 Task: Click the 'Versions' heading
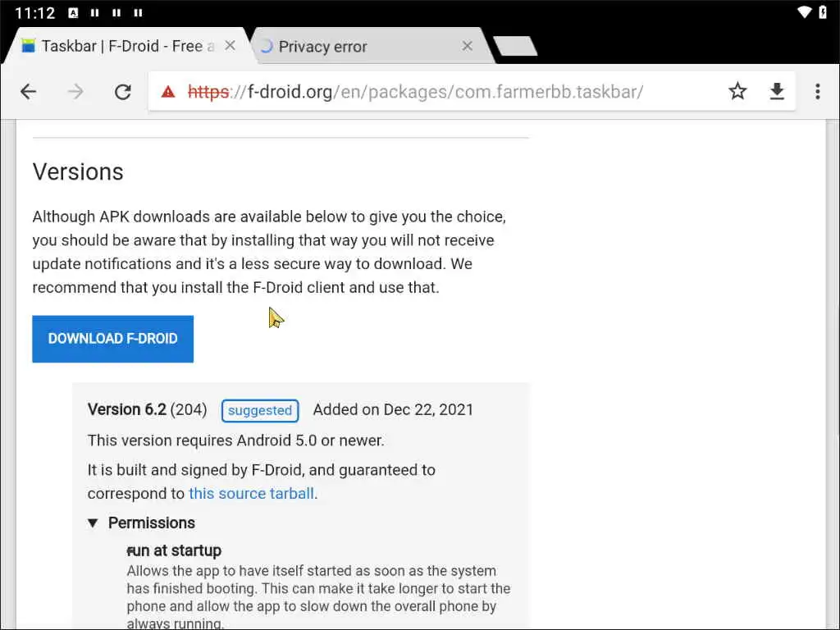pyautogui.click(x=78, y=172)
